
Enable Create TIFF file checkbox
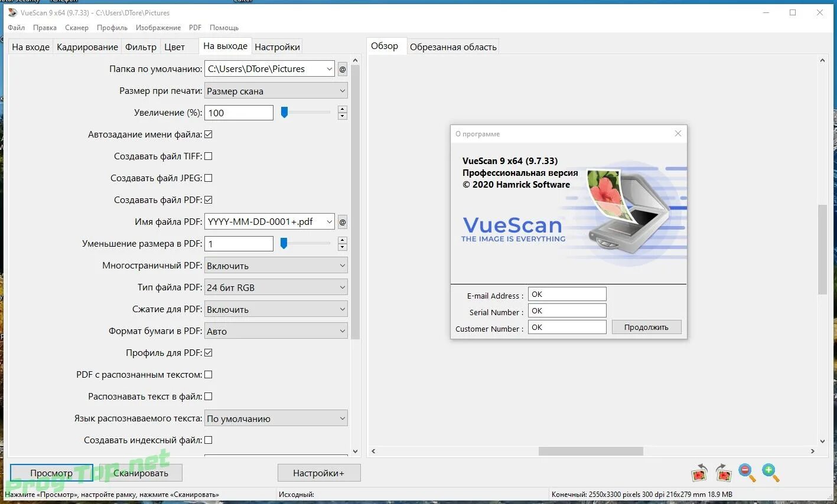pos(208,156)
